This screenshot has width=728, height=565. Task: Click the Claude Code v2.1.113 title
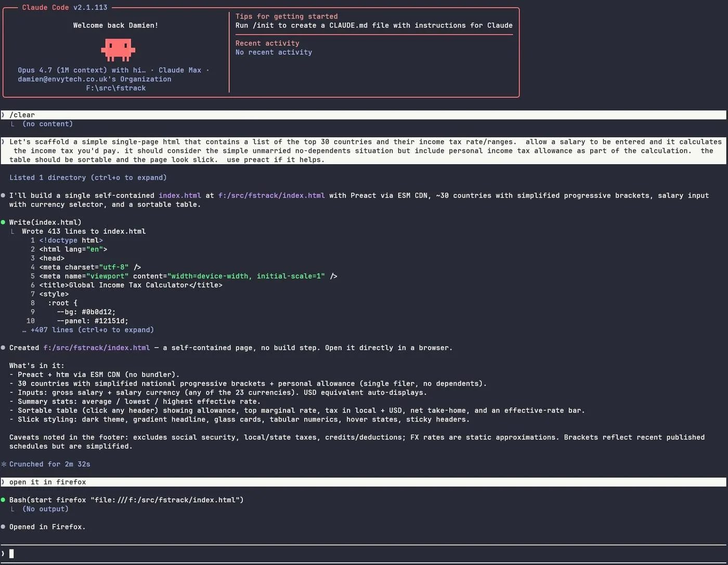coord(65,7)
